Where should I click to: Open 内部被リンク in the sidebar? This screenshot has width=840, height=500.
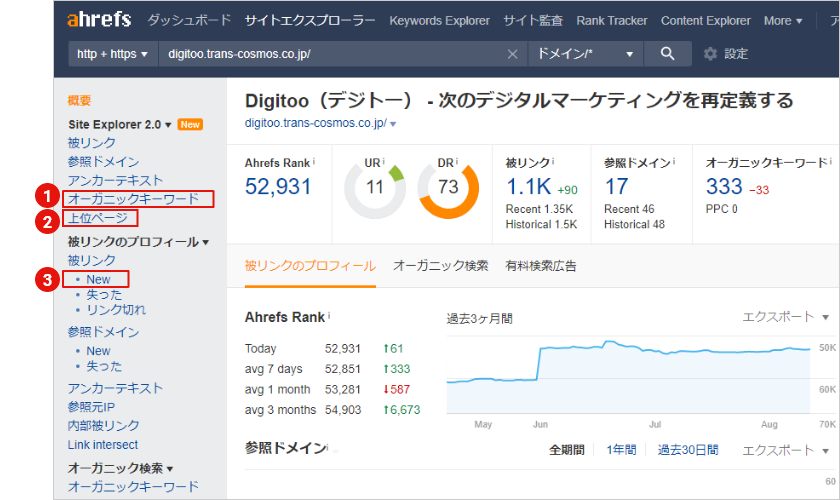click(103, 426)
